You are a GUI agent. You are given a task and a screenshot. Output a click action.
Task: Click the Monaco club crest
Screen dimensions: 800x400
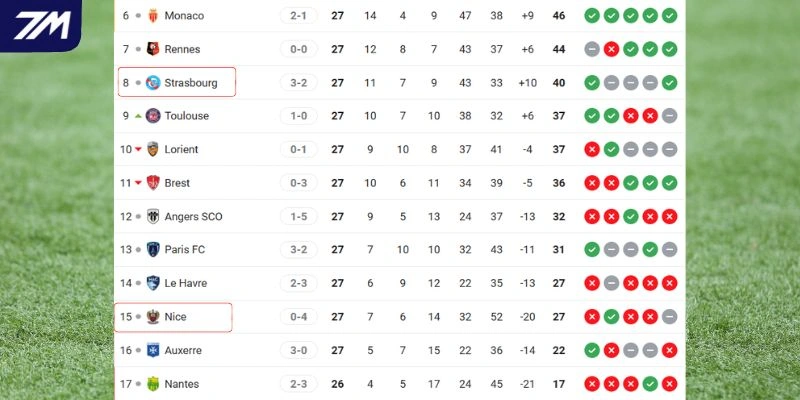click(x=153, y=16)
